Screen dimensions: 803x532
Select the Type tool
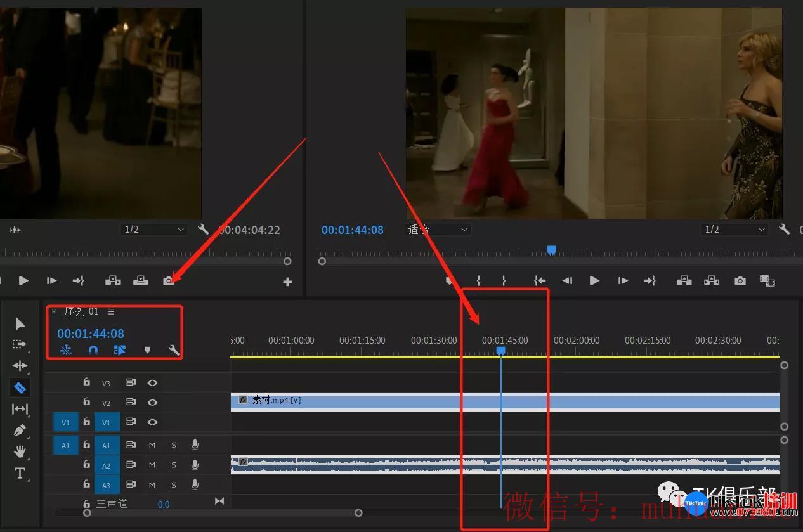[x=20, y=473]
